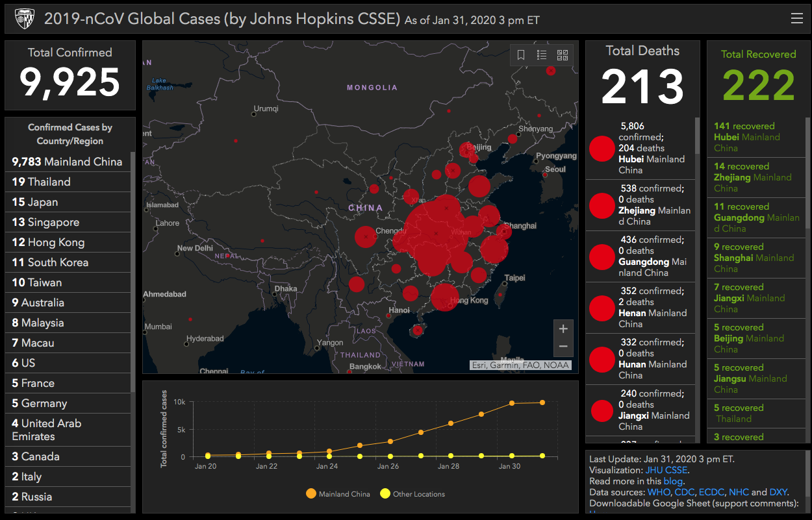Click "9 recovered Shanghai" entry

pyautogui.click(x=756, y=258)
